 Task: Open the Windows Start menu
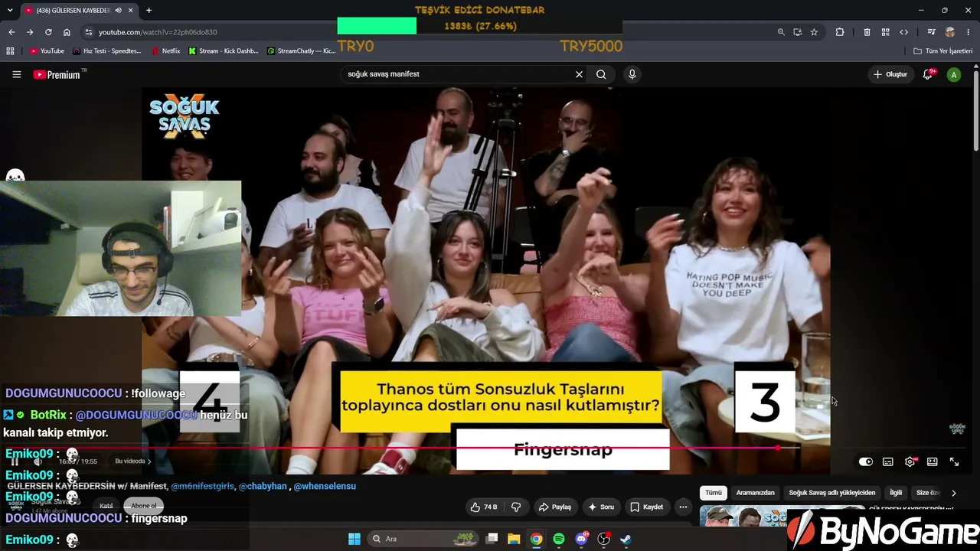click(354, 539)
